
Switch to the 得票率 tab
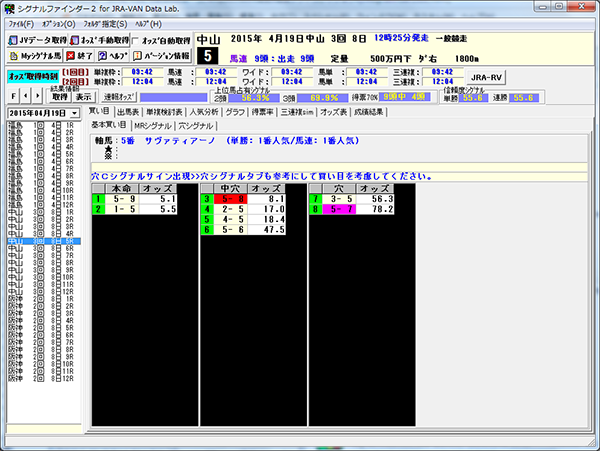pyautogui.click(x=262, y=112)
